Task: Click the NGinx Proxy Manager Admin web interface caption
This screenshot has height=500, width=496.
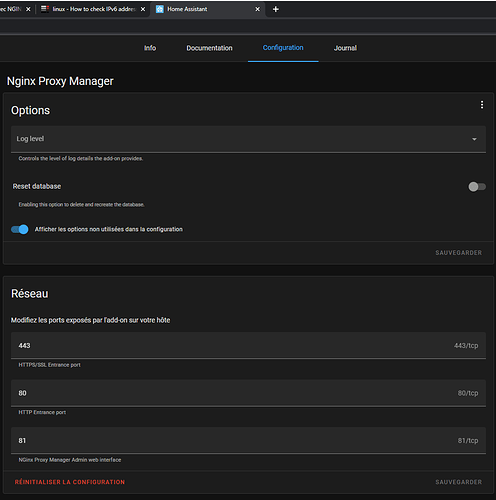Action: (70, 460)
